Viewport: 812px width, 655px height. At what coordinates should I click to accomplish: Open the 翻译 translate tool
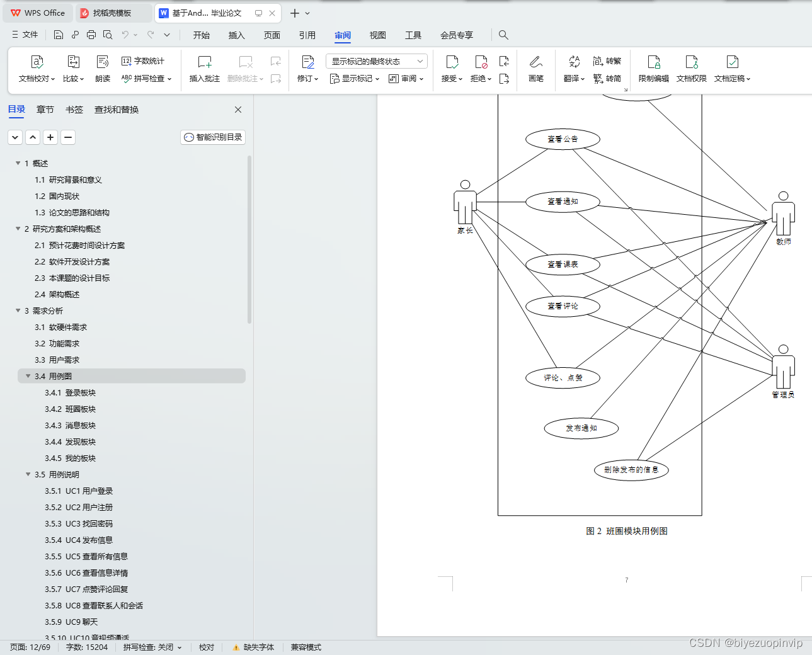574,69
